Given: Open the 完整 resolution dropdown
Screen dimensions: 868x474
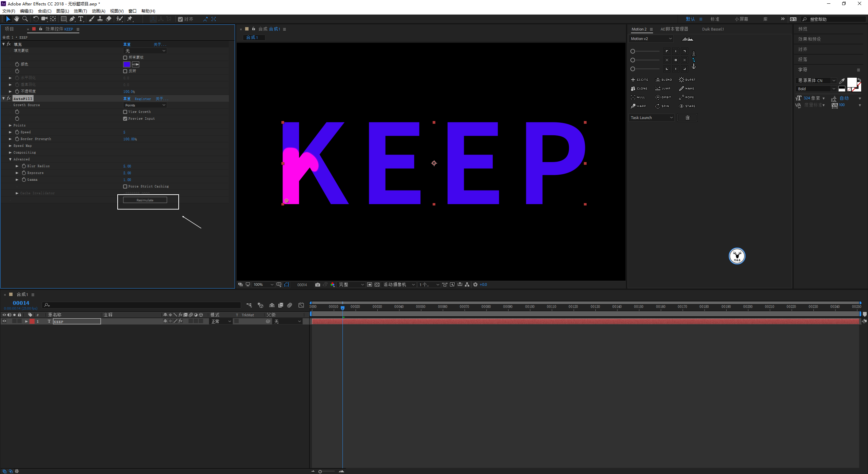Looking at the screenshot, I should tap(351, 285).
